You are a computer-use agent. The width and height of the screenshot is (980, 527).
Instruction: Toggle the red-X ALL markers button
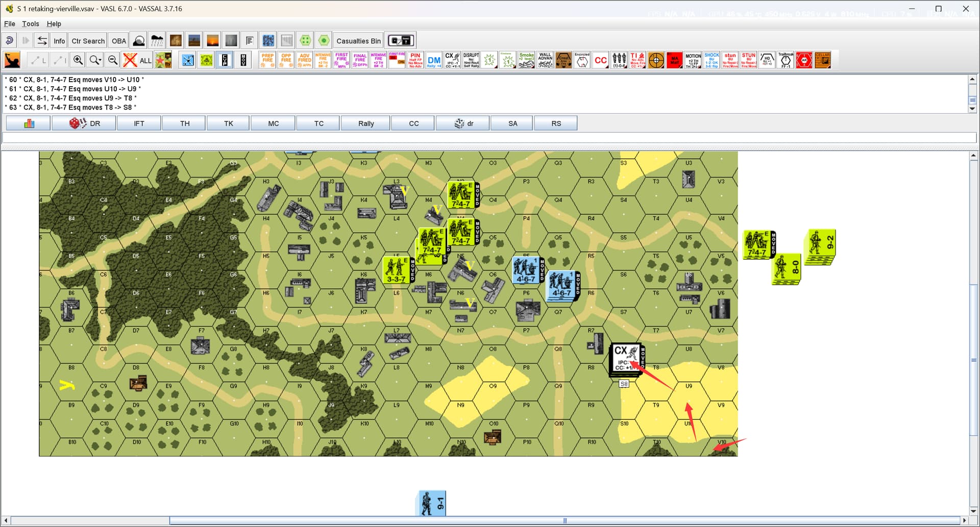tap(137, 60)
